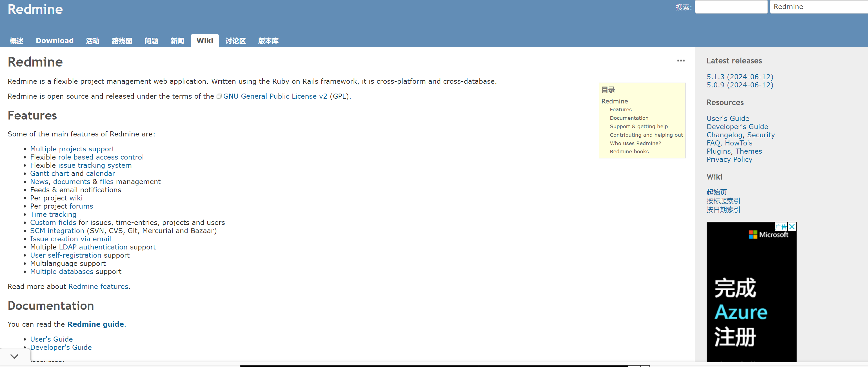Expand the bottom-left chevron panel

tap(14, 356)
